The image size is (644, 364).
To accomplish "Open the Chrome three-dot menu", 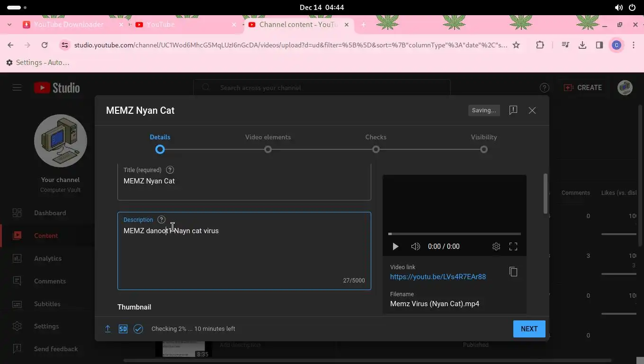I will 634,45.
